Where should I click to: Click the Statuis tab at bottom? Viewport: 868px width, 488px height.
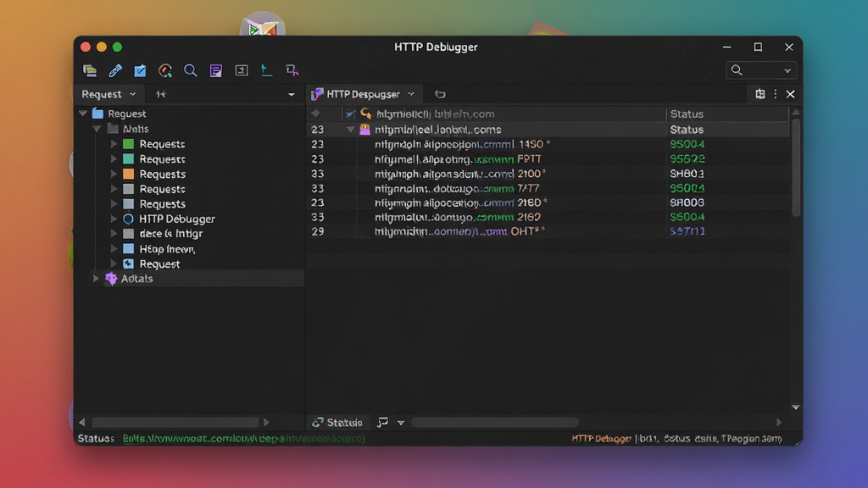[x=337, y=423]
